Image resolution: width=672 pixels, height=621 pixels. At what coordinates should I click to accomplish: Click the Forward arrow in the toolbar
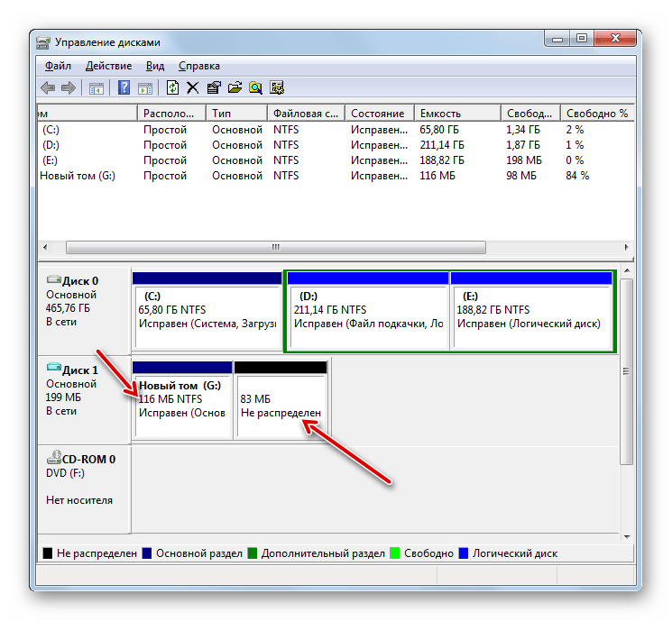pos(69,87)
